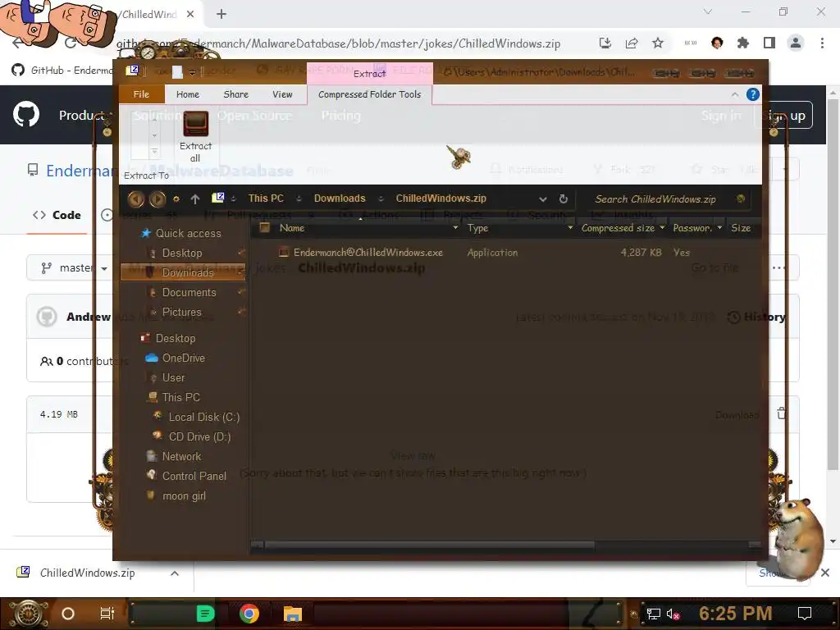The width and height of the screenshot is (840, 630).
Task: Expand ChilledWindows.zip download item menu
Action: tap(175, 573)
